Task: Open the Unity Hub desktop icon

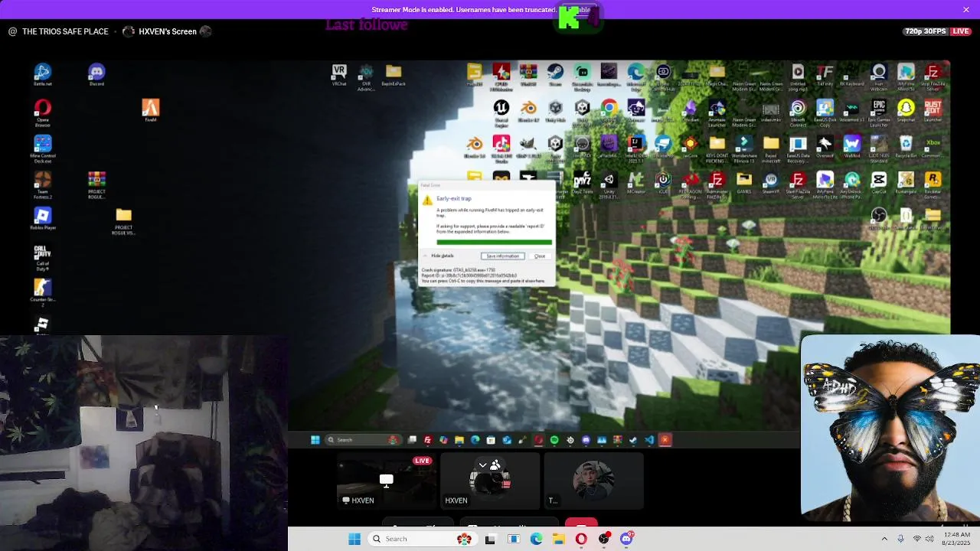Action: pos(555,110)
